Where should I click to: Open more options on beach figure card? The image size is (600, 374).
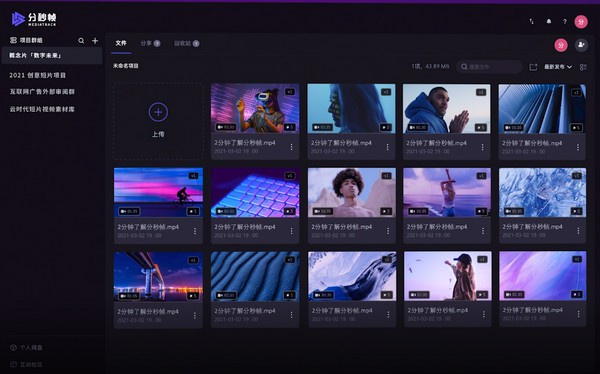[x=483, y=231]
